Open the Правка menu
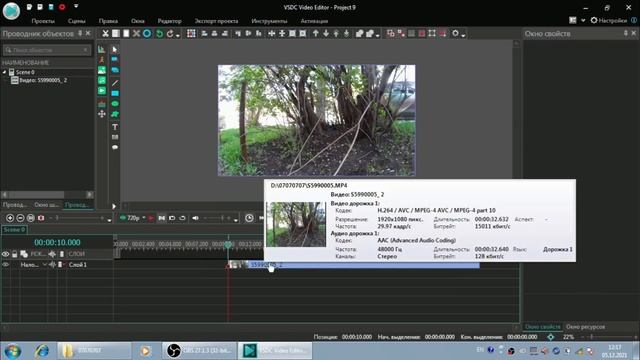 (x=108, y=21)
